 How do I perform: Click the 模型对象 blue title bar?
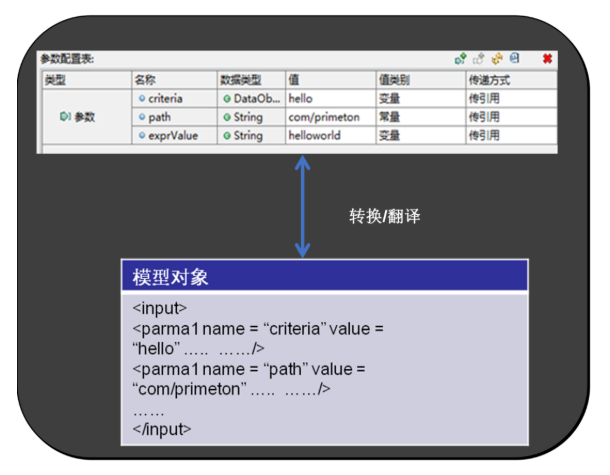321,276
